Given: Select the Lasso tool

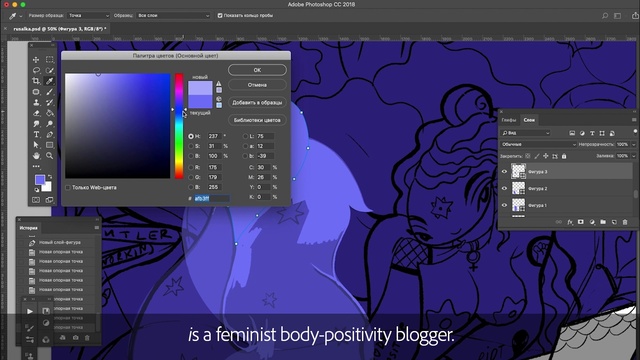Looking at the screenshot, I should (x=36, y=70).
